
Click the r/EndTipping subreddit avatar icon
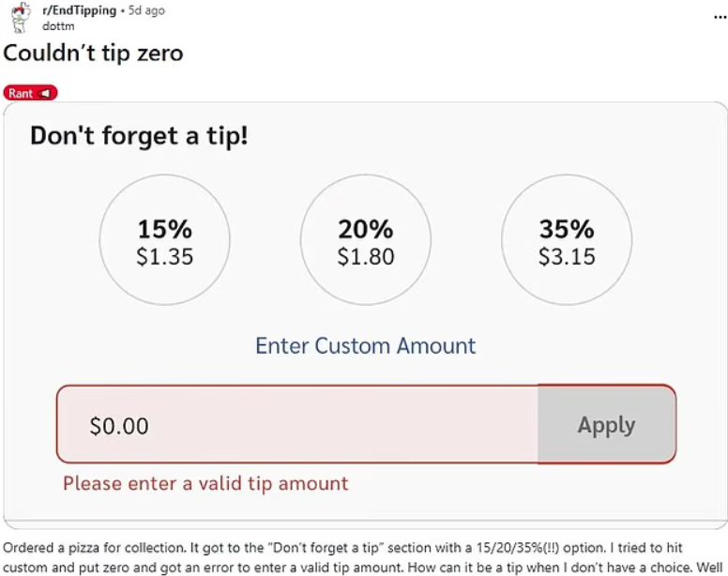click(x=20, y=15)
